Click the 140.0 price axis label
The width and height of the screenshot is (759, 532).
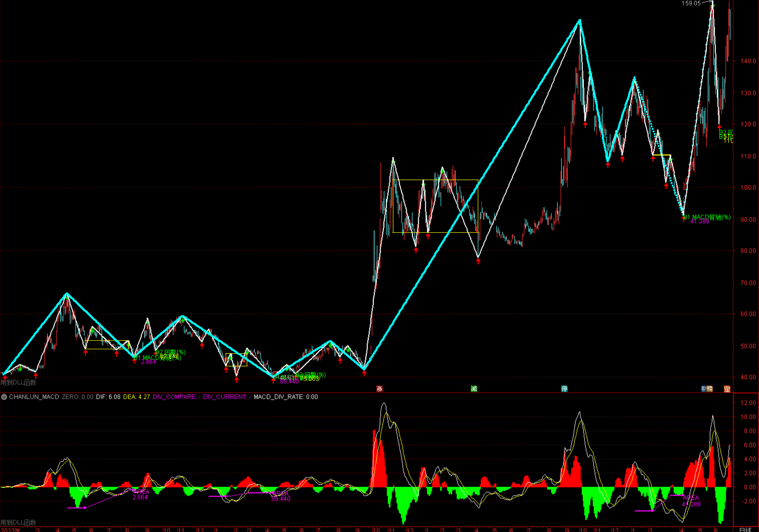(748, 61)
